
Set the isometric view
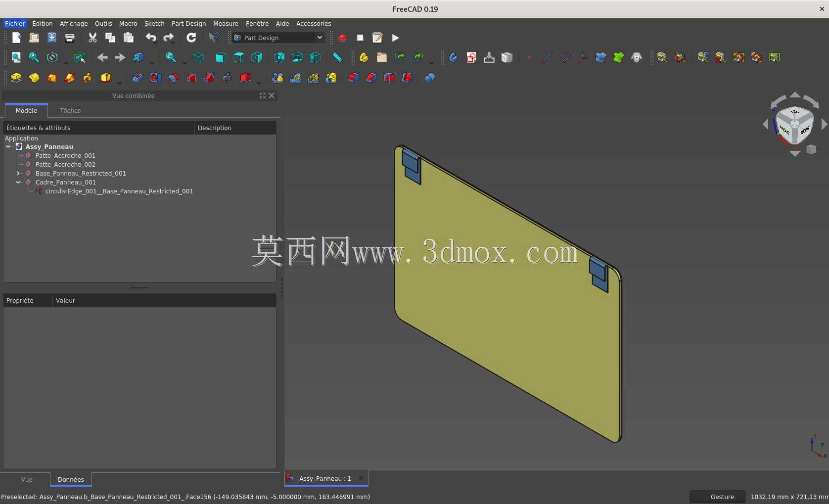pyautogui.click(x=198, y=57)
